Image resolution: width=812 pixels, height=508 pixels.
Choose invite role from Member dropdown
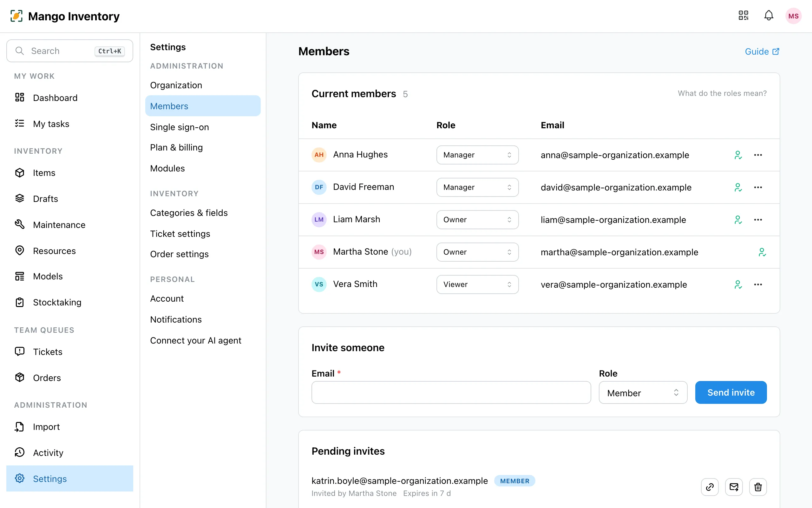click(643, 392)
